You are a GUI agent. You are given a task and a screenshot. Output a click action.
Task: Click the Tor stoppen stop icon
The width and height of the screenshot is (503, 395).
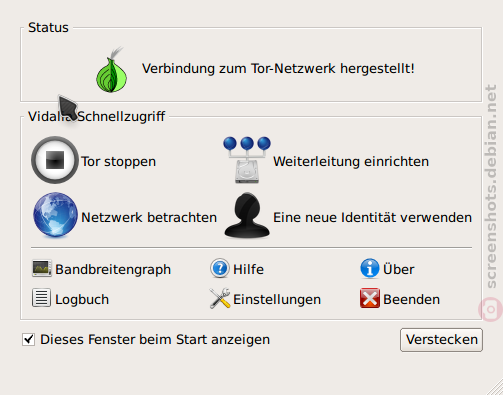coord(55,160)
